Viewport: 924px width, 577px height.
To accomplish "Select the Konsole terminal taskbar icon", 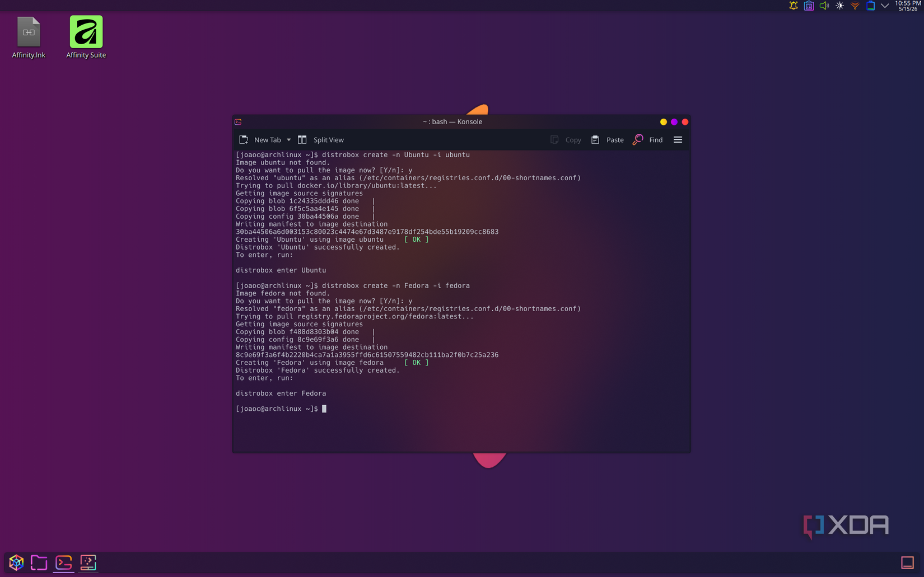I will coord(64,562).
